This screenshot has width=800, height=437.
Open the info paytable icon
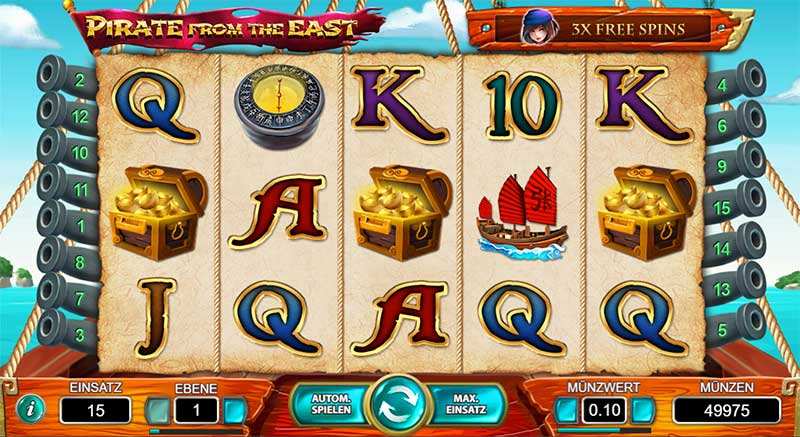coord(31,409)
